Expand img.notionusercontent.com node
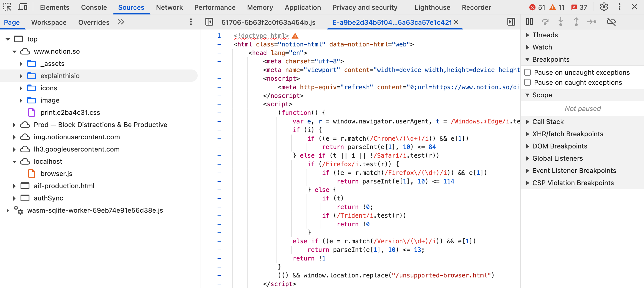 click(x=14, y=137)
